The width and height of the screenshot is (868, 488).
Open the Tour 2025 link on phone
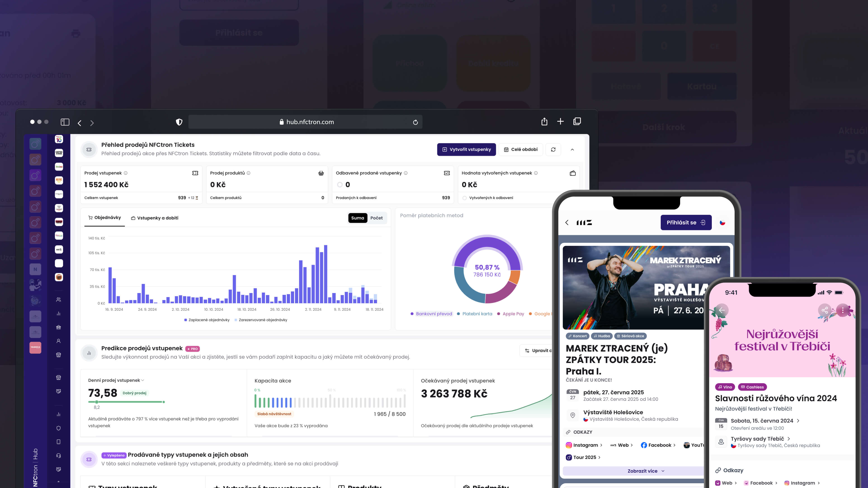pyautogui.click(x=583, y=457)
